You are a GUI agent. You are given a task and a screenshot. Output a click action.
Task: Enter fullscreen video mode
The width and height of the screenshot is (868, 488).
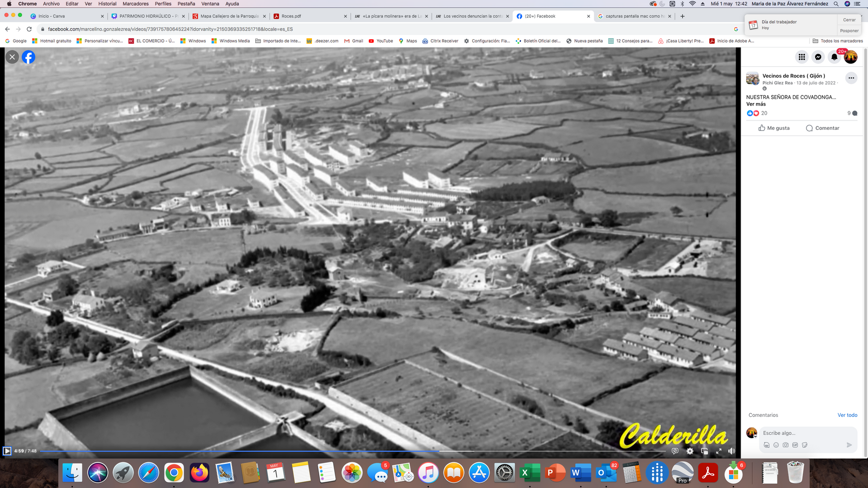tap(719, 451)
